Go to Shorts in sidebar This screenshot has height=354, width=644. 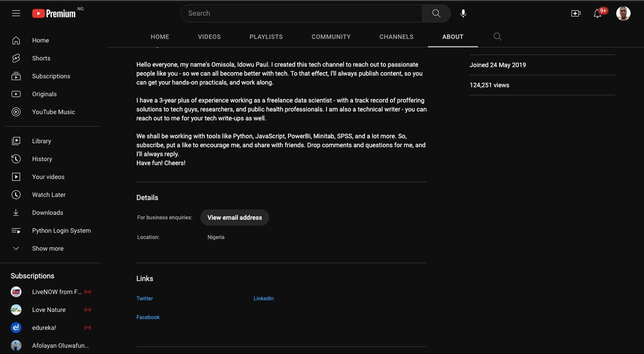click(41, 58)
